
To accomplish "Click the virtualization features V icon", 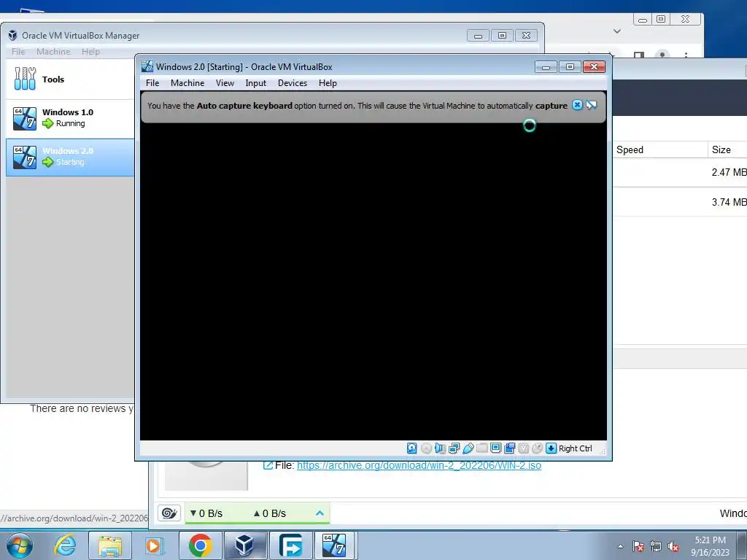I will click(524, 448).
